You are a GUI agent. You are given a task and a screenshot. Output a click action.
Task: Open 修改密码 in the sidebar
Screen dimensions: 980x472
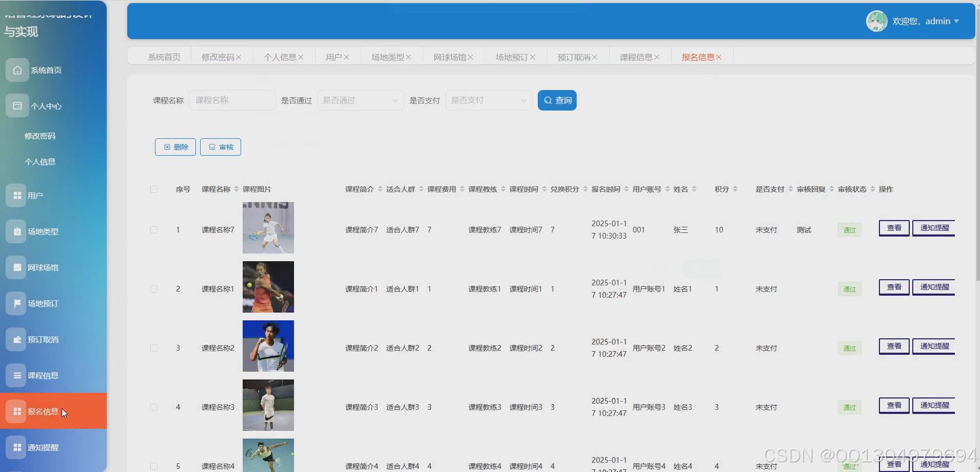pos(40,136)
